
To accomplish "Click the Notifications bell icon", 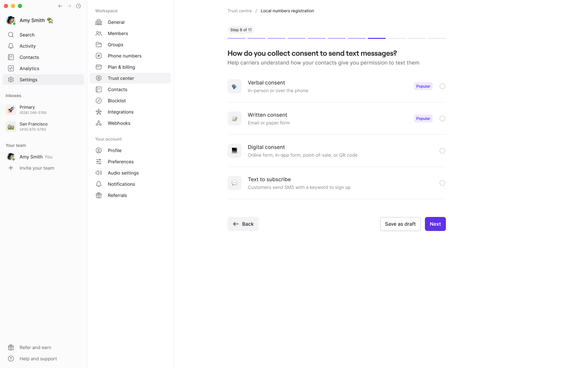I will coord(99,184).
